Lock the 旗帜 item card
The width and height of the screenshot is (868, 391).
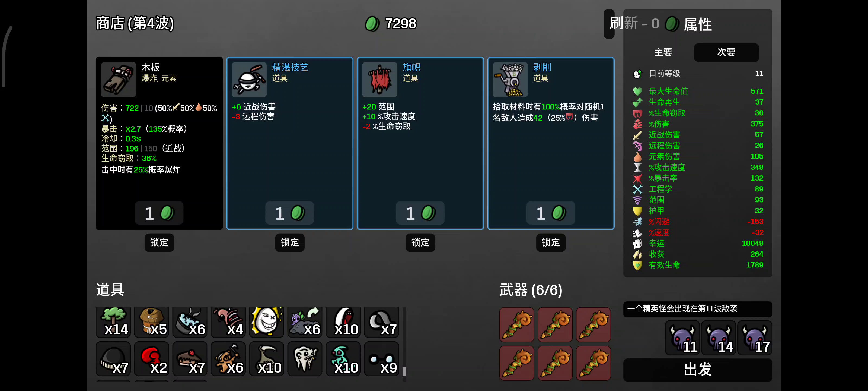(x=420, y=242)
